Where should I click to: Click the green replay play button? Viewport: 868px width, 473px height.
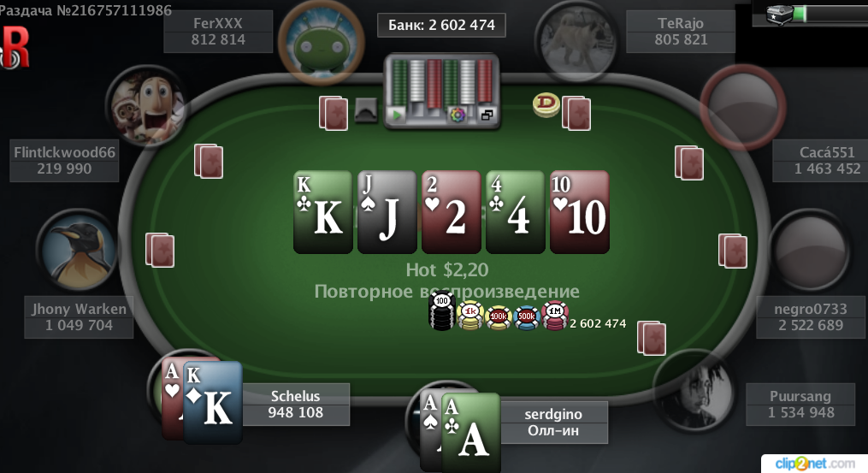pos(396,115)
